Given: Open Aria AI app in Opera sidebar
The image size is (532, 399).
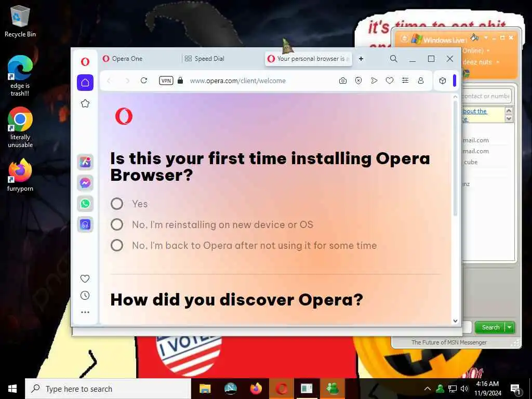Looking at the screenshot, I should click(x=85, y=162).
